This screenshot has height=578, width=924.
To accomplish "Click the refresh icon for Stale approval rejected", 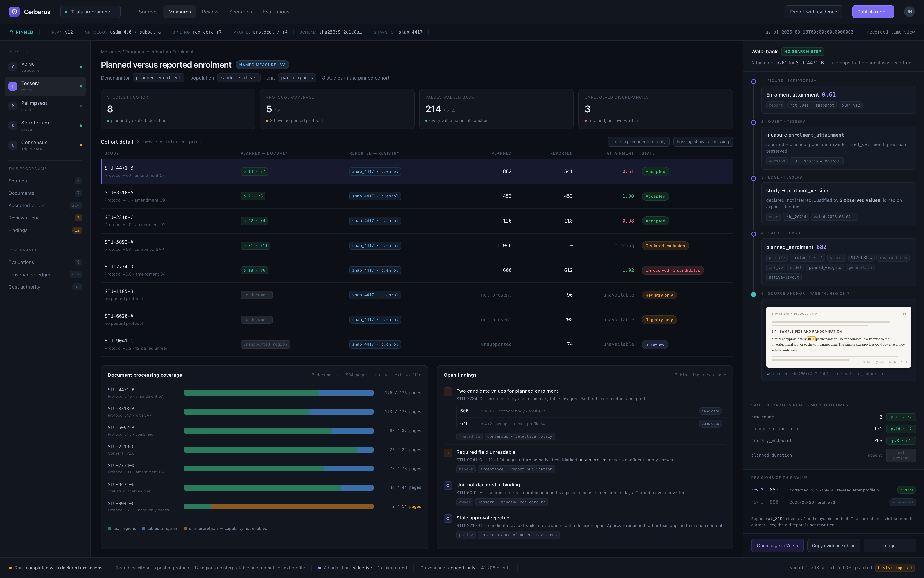I will click(448, 518).
